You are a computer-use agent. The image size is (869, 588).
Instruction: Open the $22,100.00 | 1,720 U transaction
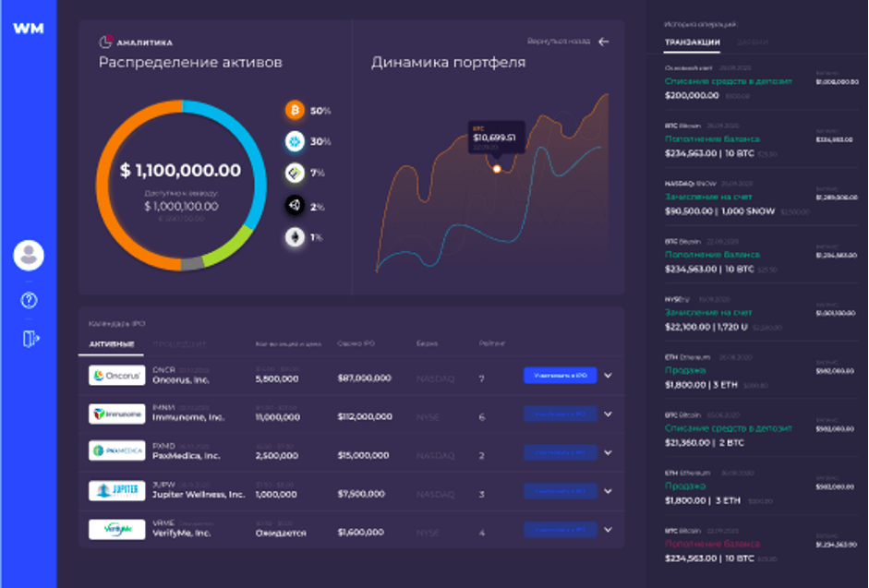click(762, 313)
